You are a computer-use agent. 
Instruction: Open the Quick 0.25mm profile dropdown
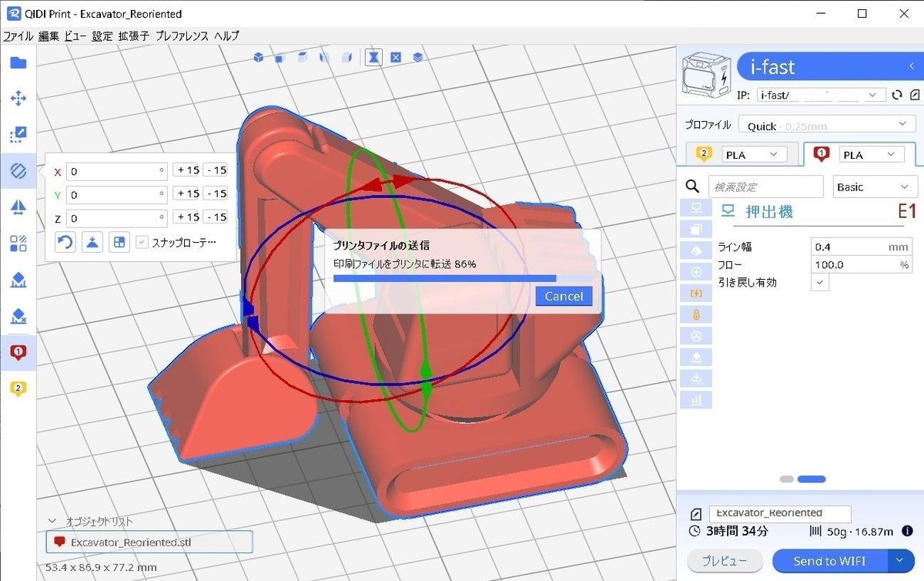[x=826, y=124]
